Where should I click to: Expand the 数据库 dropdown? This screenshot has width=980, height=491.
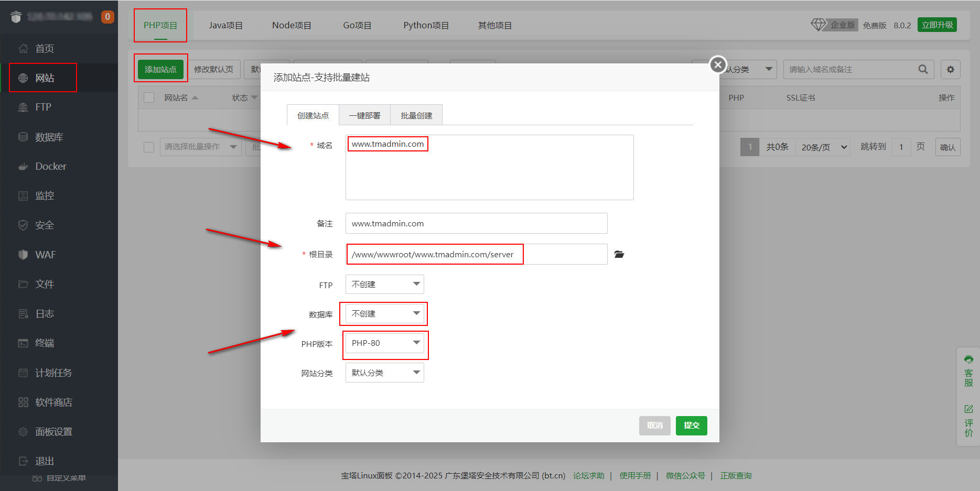pyautogui.click(x=384, y=314)
